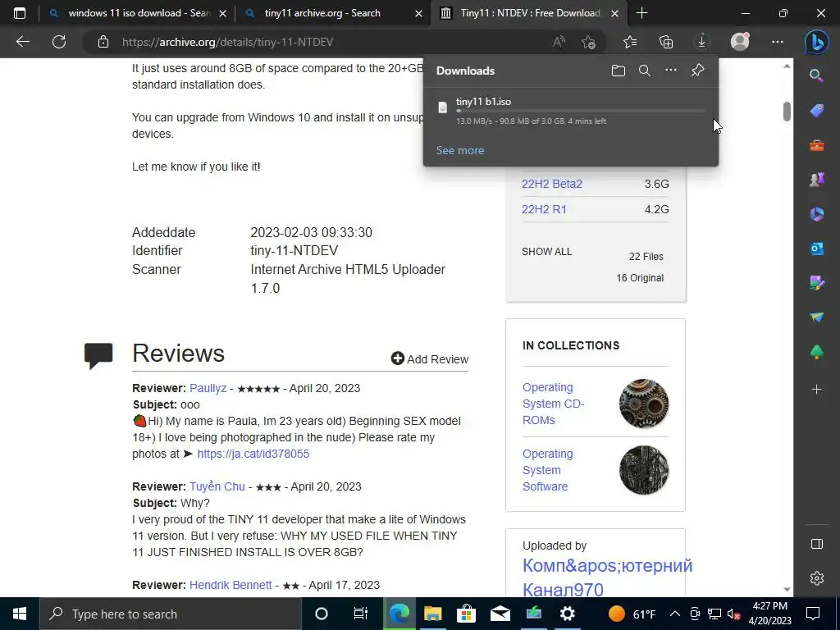Click Add Review button
Viewport: 840px width, 630px height.
point(430,359)
